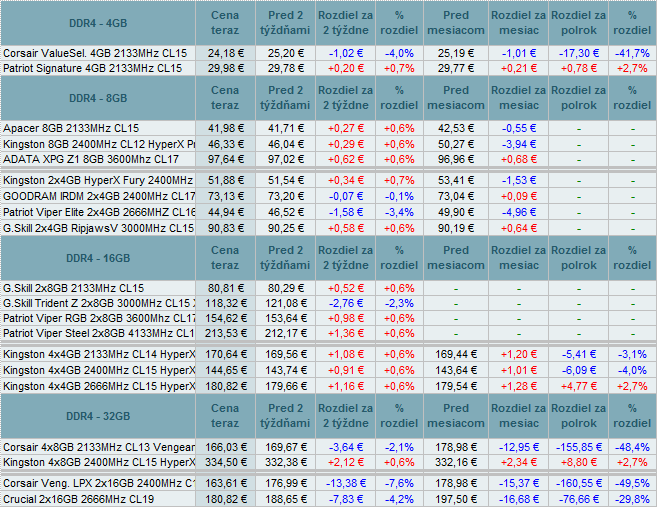Image resolution: width=657 pixels, height=507 pixels.
Task: Click monthly difference '-3,94 €'
Action: pyautogui.click(x=519, y=144)
